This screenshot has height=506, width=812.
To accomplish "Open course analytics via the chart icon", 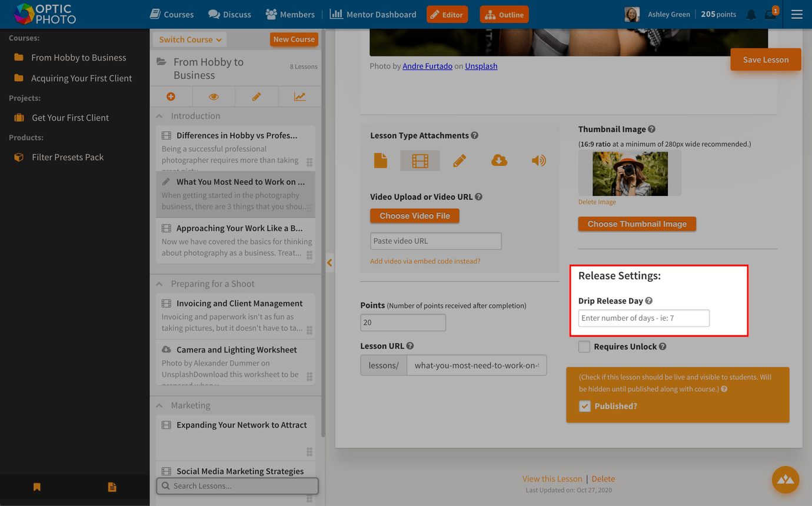I will (299, 96).
